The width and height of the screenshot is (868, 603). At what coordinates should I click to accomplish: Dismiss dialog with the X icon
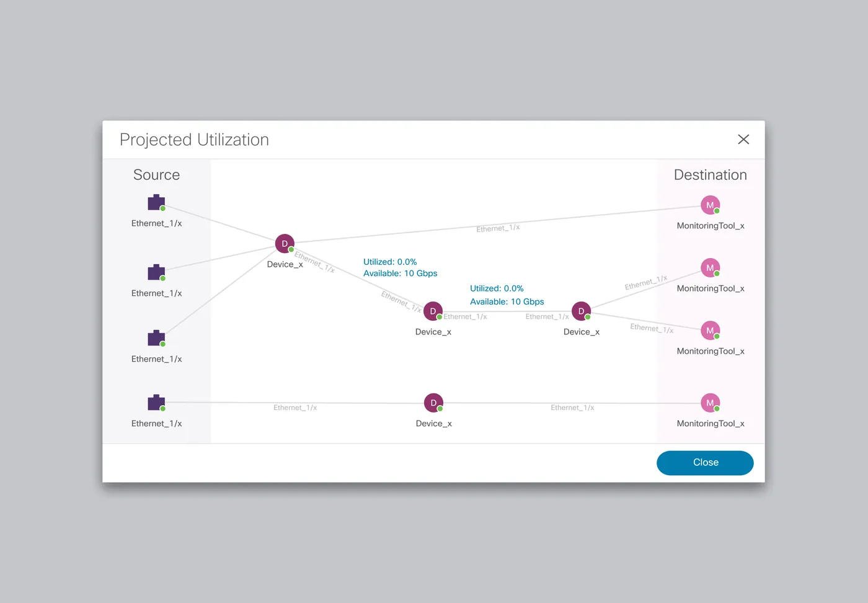[743, 140]
